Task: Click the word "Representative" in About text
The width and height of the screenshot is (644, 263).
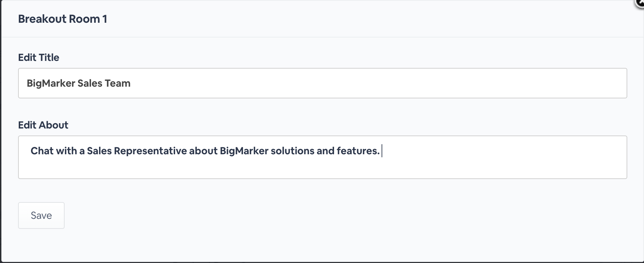Action: [x=150, y=151]
